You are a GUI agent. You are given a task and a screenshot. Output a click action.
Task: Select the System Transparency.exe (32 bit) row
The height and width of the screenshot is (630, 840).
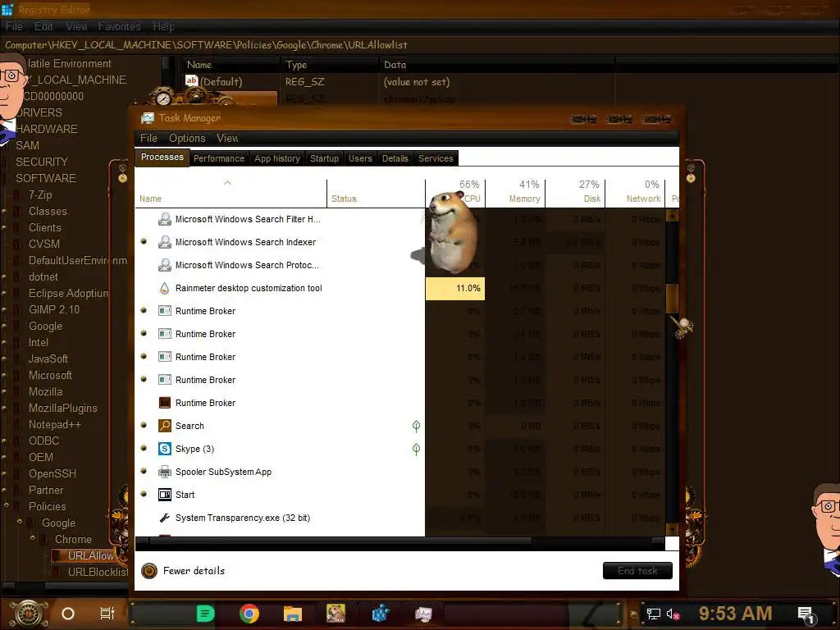tap(399, 518)
